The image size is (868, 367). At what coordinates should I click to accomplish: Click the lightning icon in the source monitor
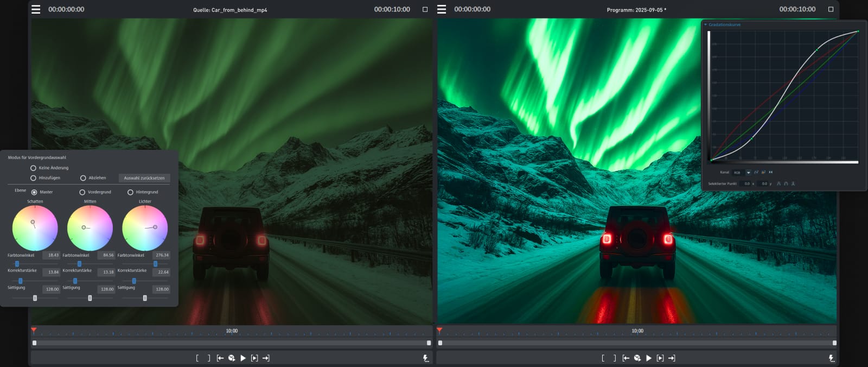tap(426, 358)
